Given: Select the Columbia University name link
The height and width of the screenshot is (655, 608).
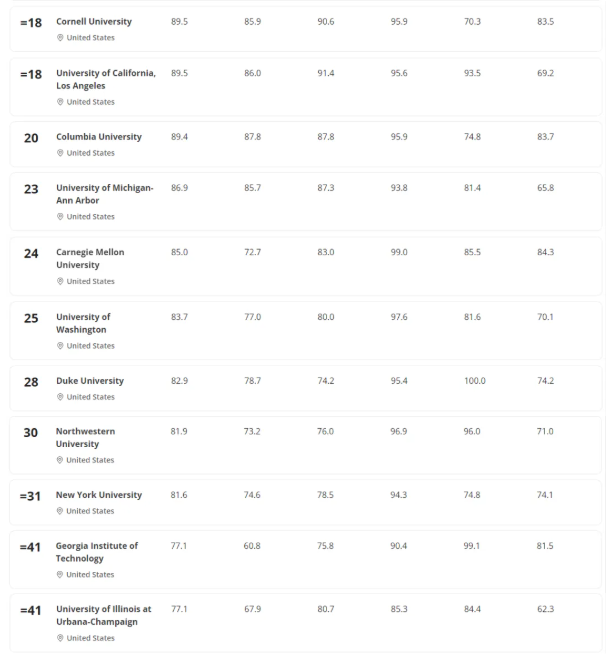Looking at the screenshot, I should (x=98, y=137).
